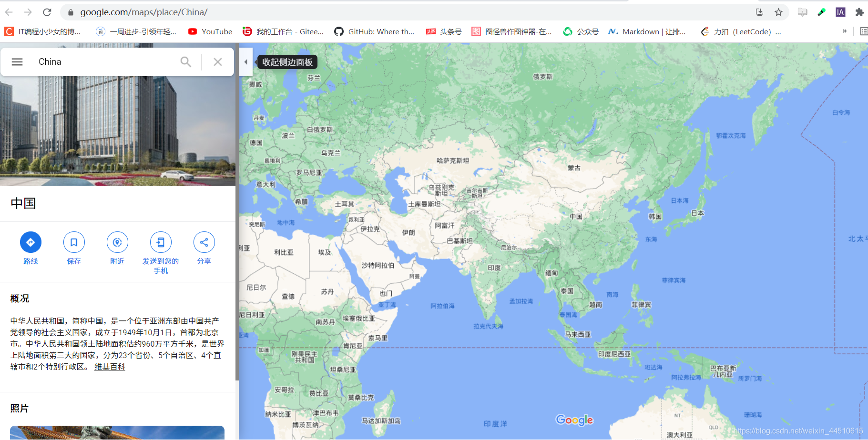
Task: Click the 附近 nearby icon
Action: point(117,242)
